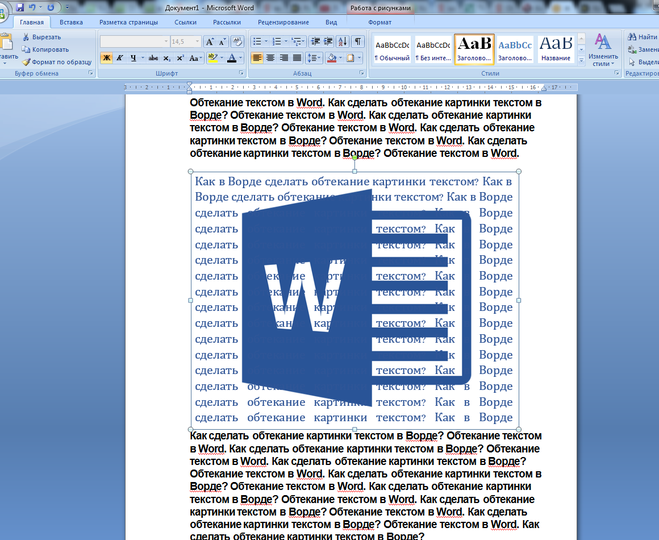
Task: Apply the Без интервала style
Action: [x=433, y=50]
